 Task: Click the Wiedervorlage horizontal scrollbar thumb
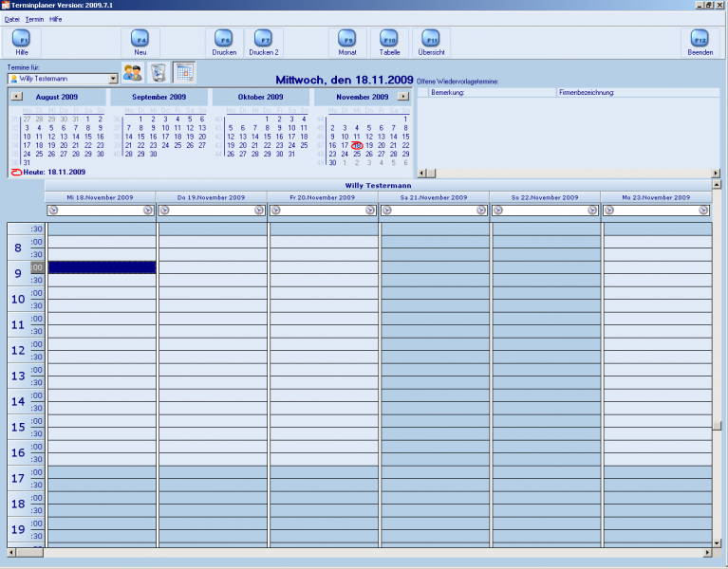click(431, 173)
